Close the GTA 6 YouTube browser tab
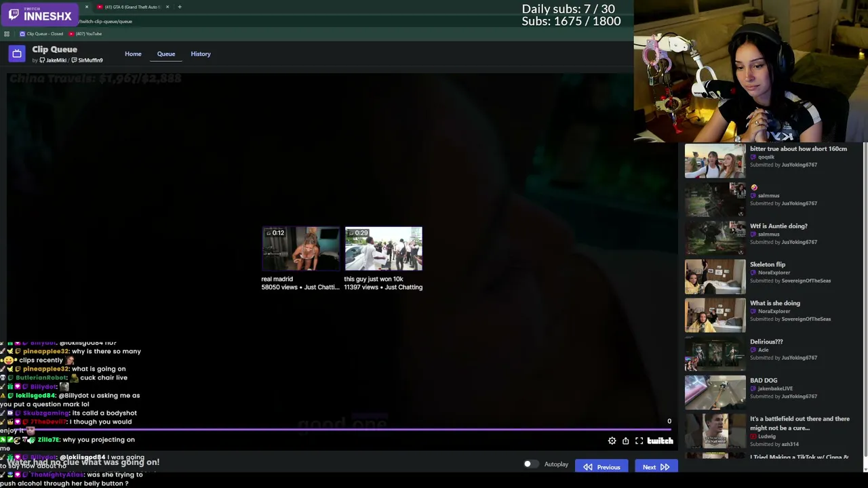This screenshot has width=868, height=488. pos(167,7)
